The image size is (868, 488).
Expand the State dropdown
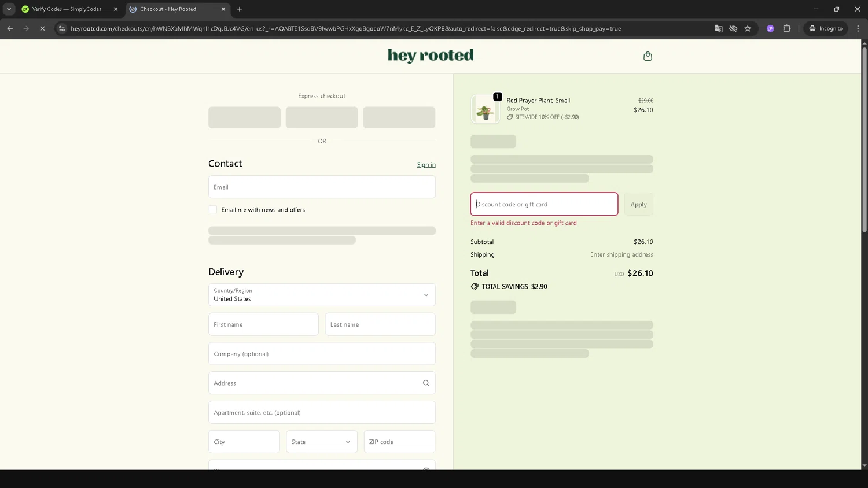[x=321, y=442]
